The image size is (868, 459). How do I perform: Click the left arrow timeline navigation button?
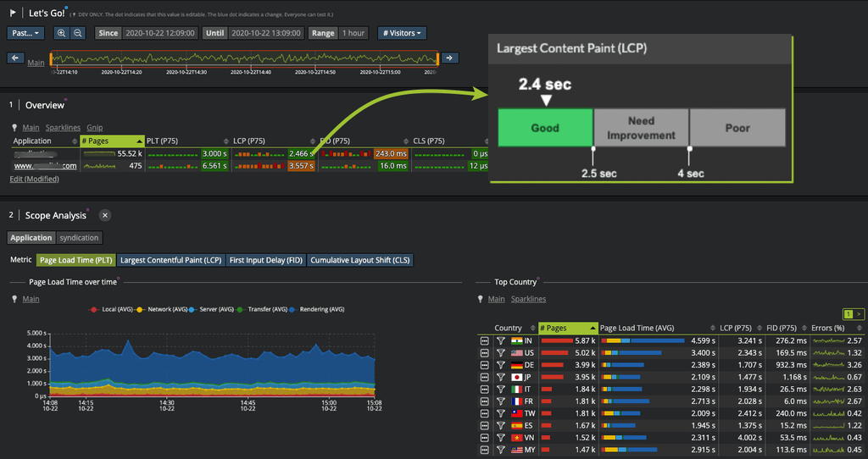pyautogui.click(x=15, y=58)
